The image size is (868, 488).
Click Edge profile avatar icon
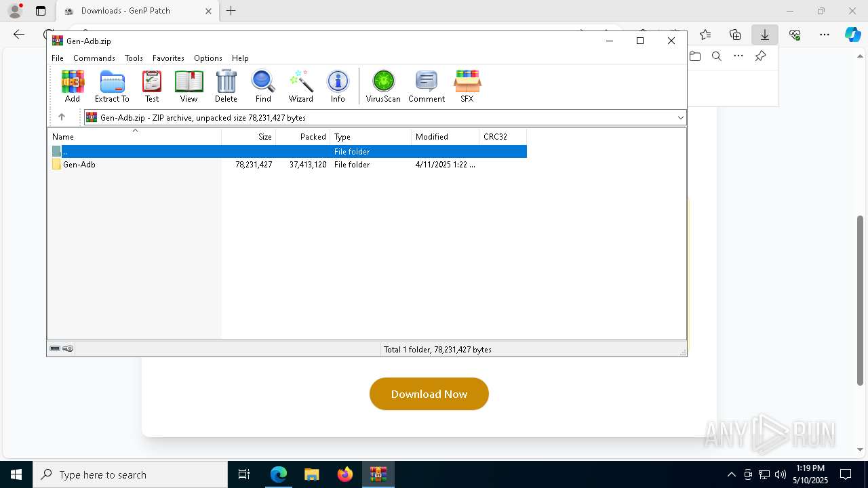(15, 11)
